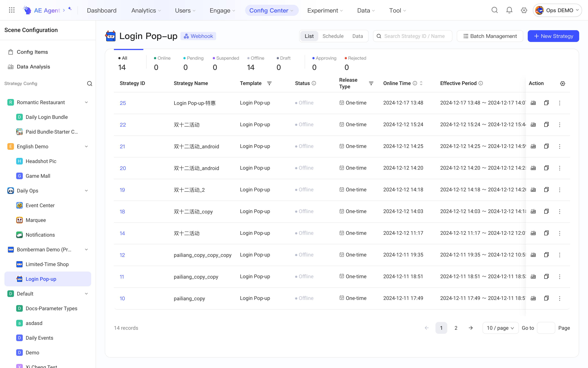Viewport: 588px width, 368px height.
Task: Copy strategy 22
Action: 546,124
